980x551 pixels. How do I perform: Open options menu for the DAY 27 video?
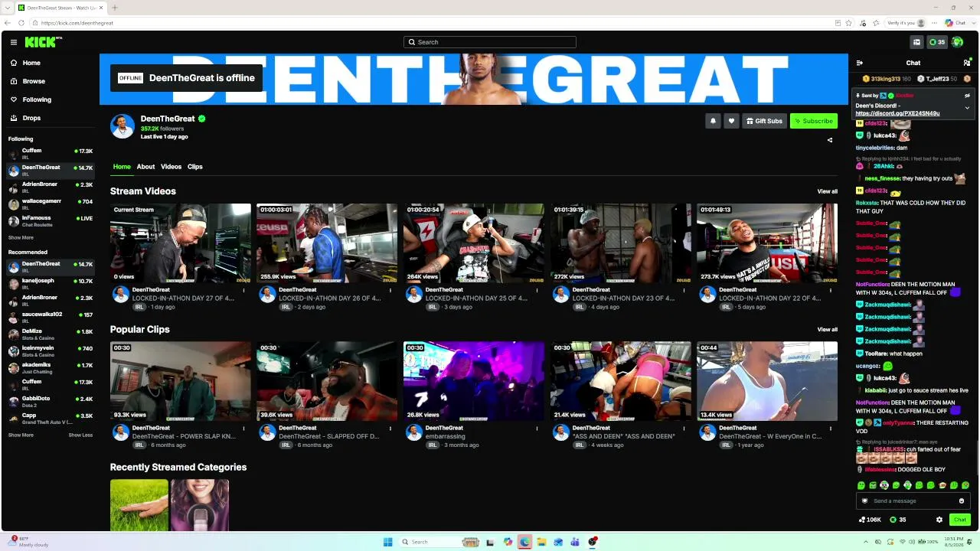[243, 290]
